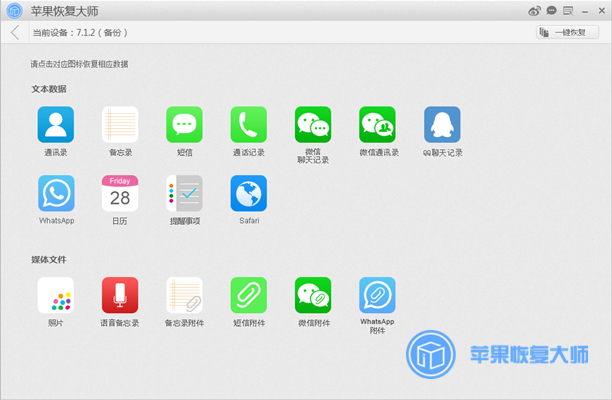This screenshot has width=612, height=400.
Task: Select the 短信附件 message attachments paperclip icon
Action: [249, 295]
